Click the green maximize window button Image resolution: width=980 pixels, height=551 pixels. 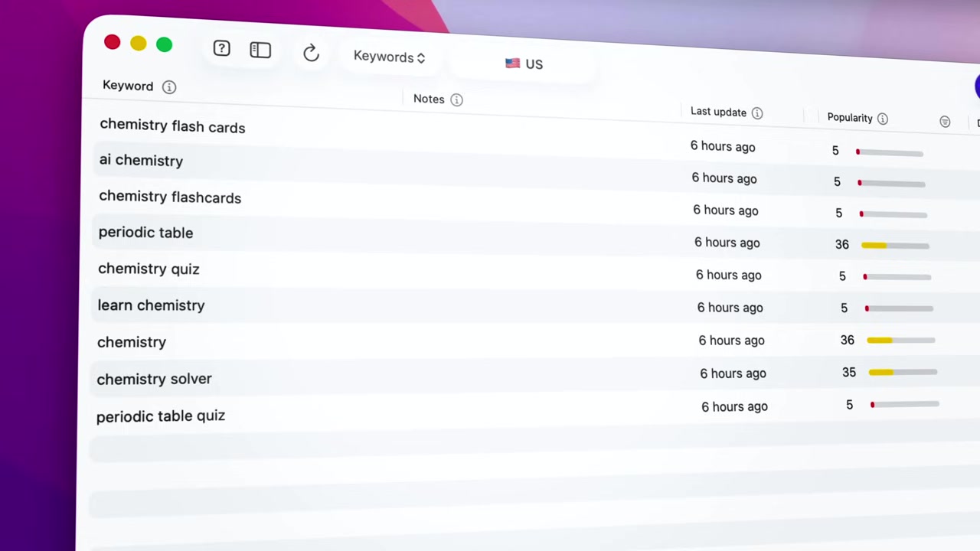click(x=164, y=44)
